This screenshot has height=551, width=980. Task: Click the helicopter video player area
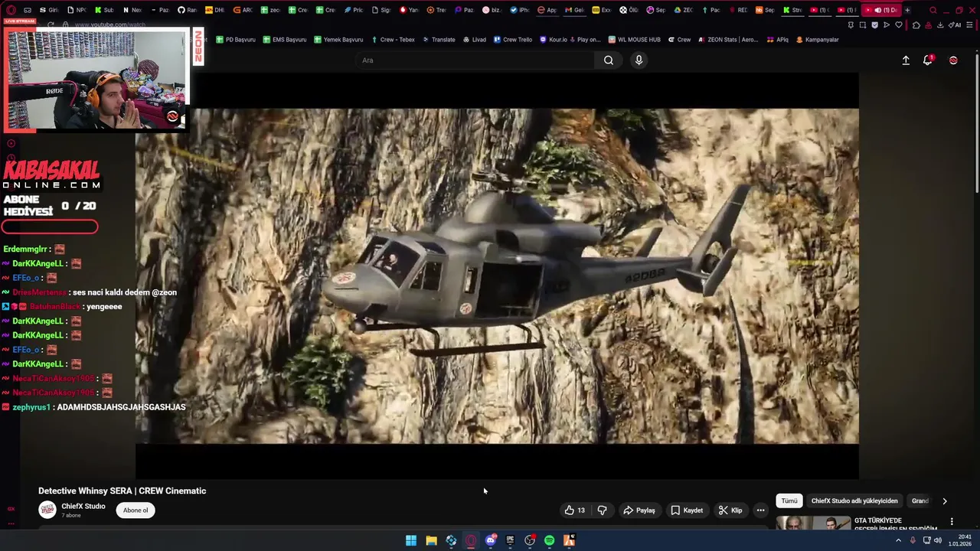[x=497, y=275]
